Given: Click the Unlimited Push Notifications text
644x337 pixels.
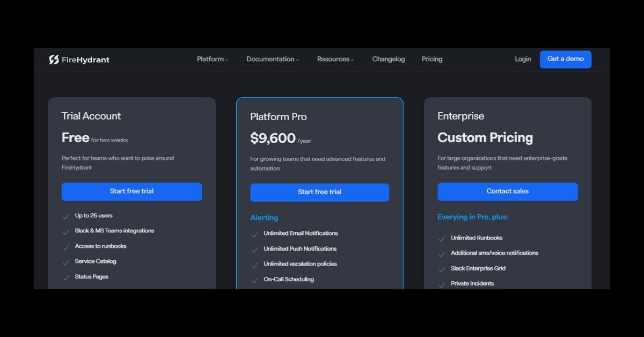Looking at the screenshot, I should [301, 249].
